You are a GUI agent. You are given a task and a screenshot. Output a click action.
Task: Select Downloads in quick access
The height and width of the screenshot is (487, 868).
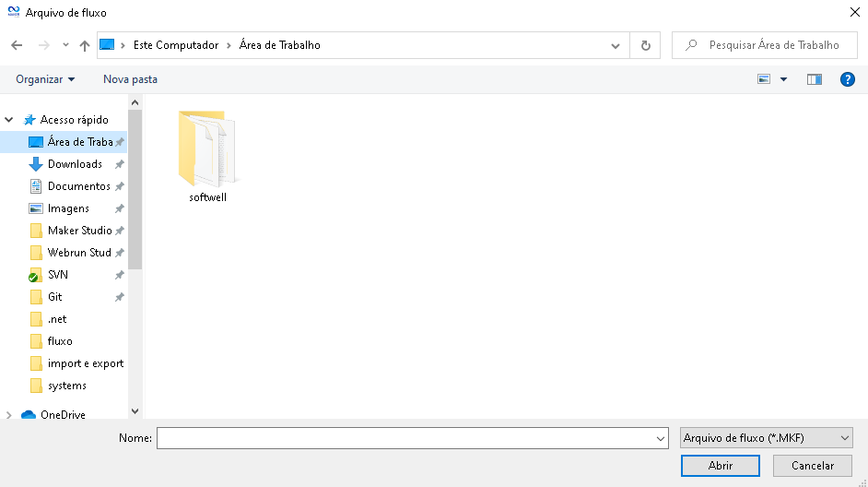(75, 164)
